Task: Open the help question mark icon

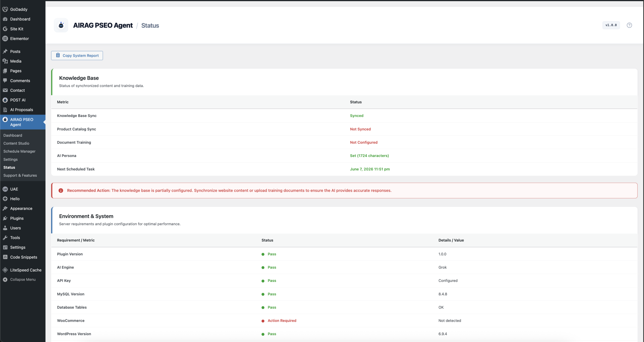Action: click(x=629, y=25)
